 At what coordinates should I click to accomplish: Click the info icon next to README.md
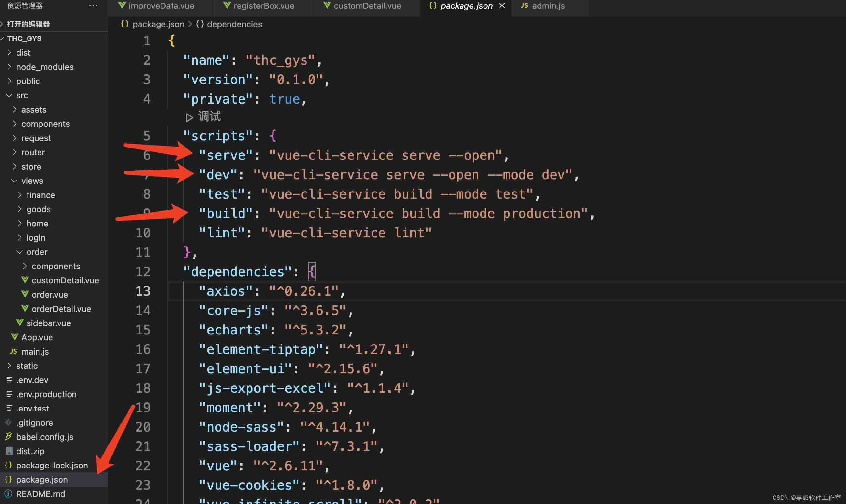click(x=8, y=493)
